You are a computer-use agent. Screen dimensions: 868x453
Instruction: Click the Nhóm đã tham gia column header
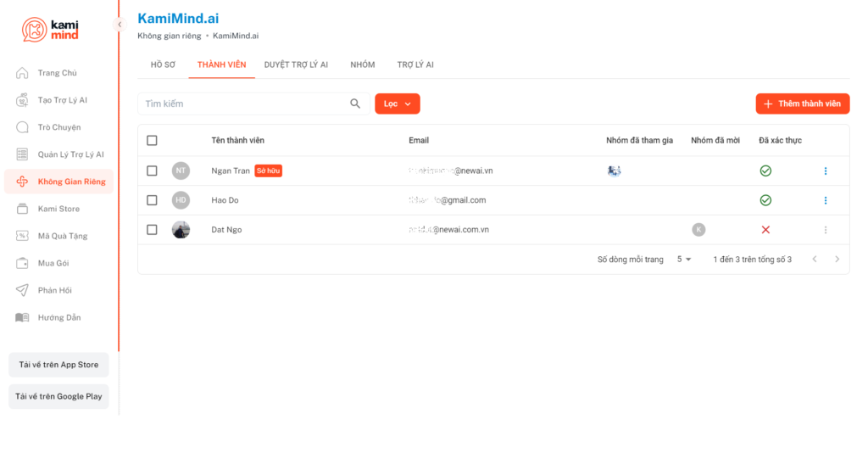(639, 140)
